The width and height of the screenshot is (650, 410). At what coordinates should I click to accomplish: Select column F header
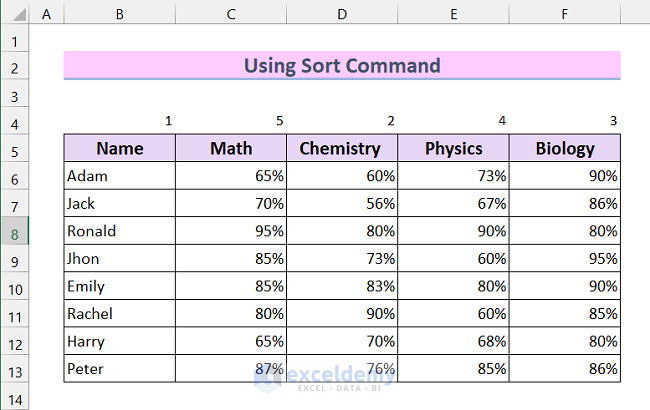565,14
